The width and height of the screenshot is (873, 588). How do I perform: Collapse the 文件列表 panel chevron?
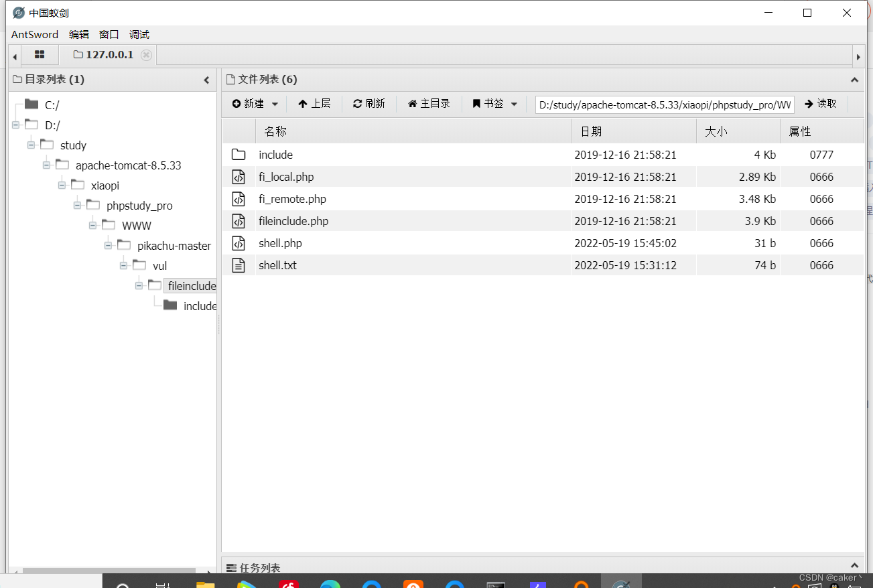click(854, 80)
